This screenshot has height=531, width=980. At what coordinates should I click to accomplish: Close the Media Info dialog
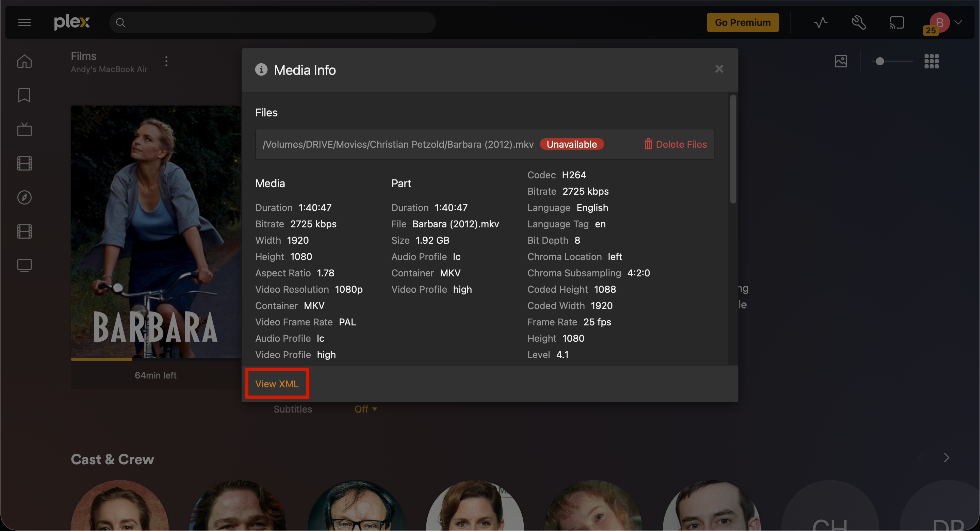point(719,69)
